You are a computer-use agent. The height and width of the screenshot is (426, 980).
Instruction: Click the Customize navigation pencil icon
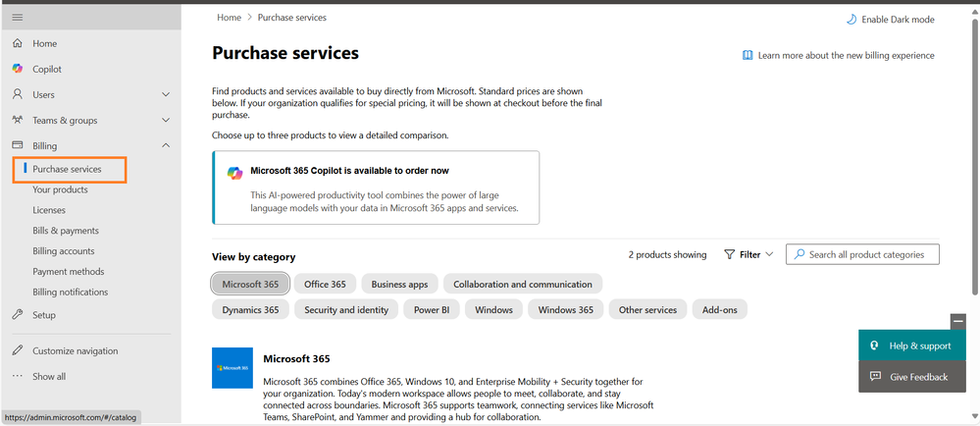[x=18, y=351]
